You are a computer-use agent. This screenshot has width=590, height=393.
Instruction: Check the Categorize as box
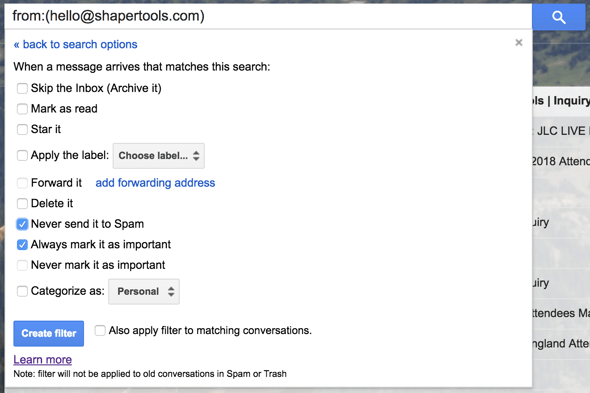coord(22,291)
